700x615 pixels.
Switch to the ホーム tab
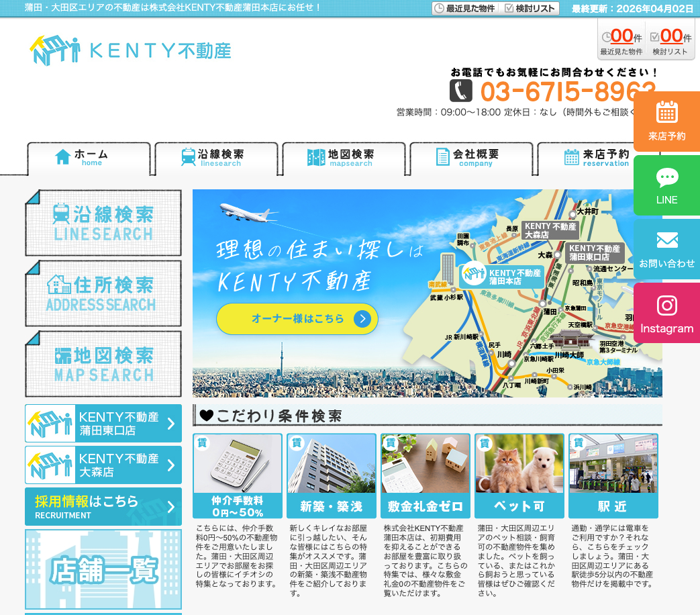(89, 159)
